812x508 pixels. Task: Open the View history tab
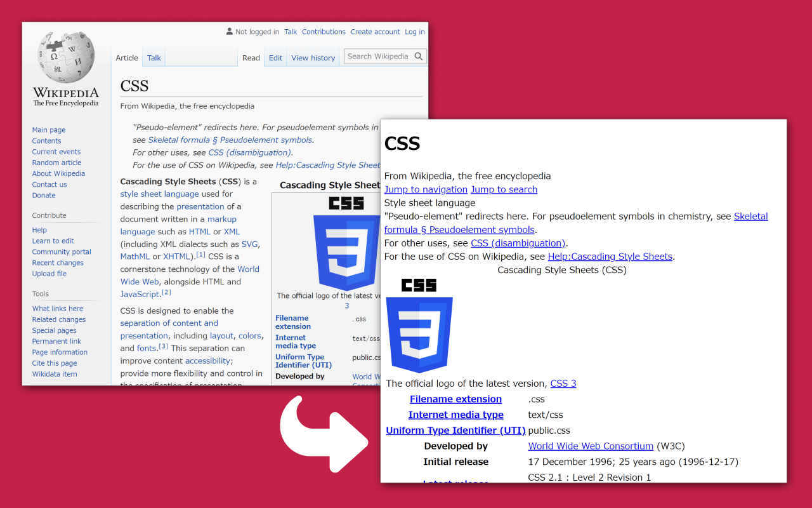click(313, 57)
